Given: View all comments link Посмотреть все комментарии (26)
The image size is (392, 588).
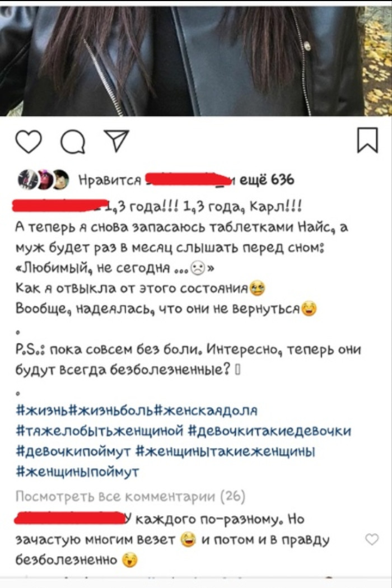Looking at the screenshot, I should [130, 497].
